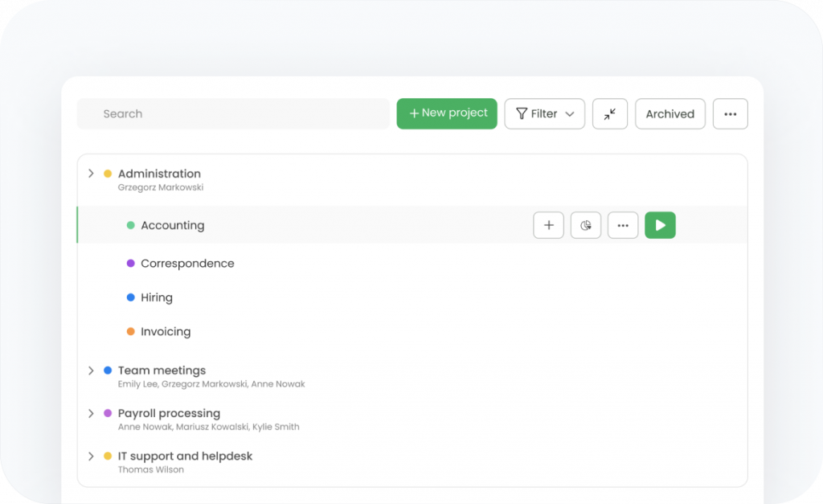The image size is (823, 504).
Task: Click the green dot beside Accounting
Action: click(131, 225)
